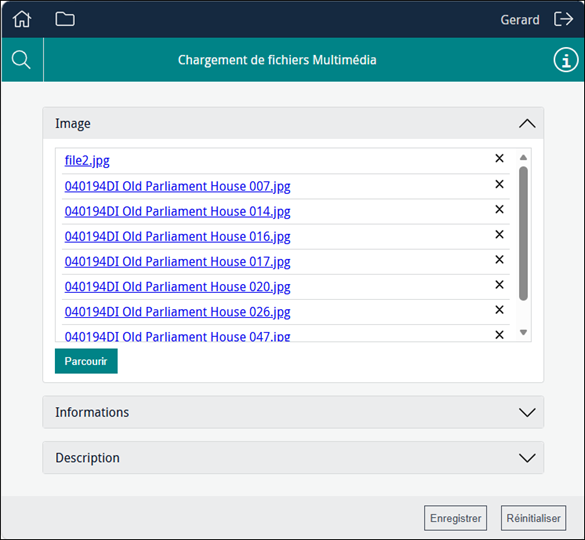Show the info circle icon
Viewport: 585px width, 540px height.
point(566,60)
